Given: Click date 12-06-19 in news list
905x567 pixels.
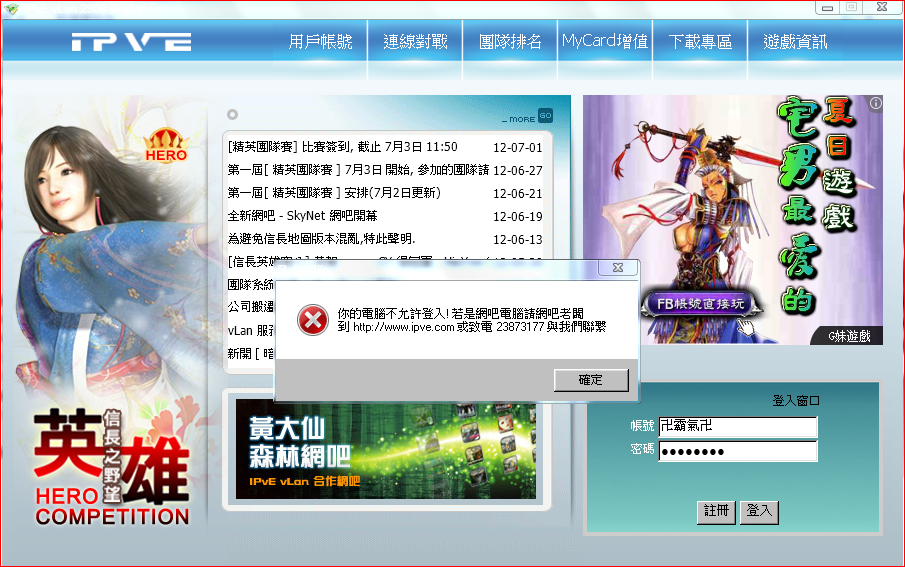Looking at the screenshot, I should (518, 217).
